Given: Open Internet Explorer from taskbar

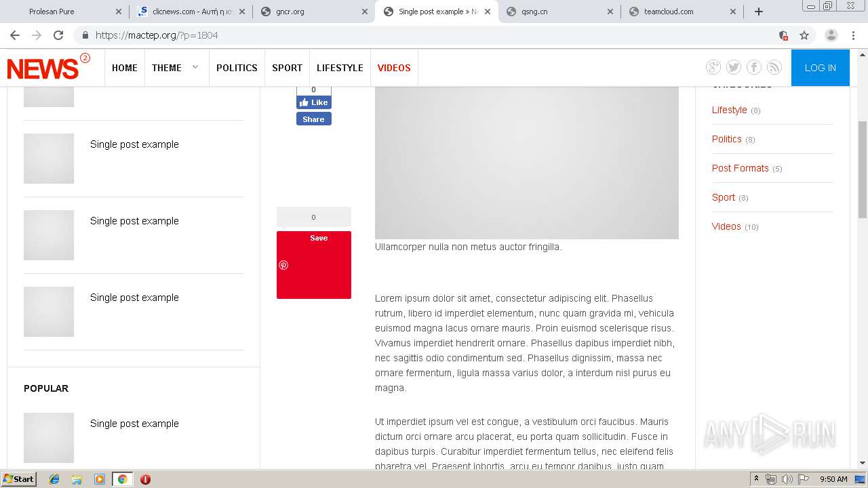Looking at the screenshot, I should (x=54, y=479).
